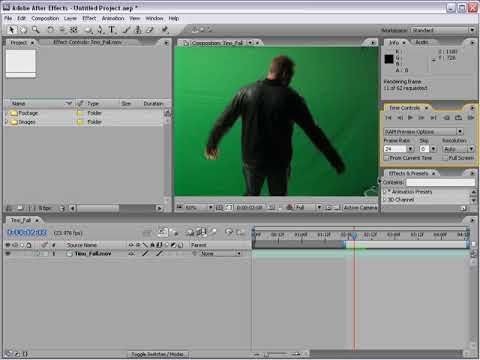Open the viewer magnification dropdown
This screenshot has width=480, height=360.
coord(198,207)
